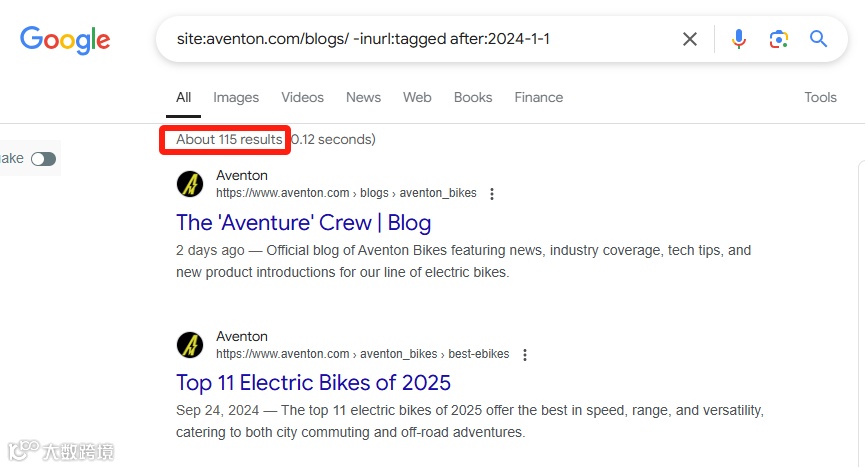Switch to the Videos tab
The width and height of the screenshot is (866, 468).
302,98
